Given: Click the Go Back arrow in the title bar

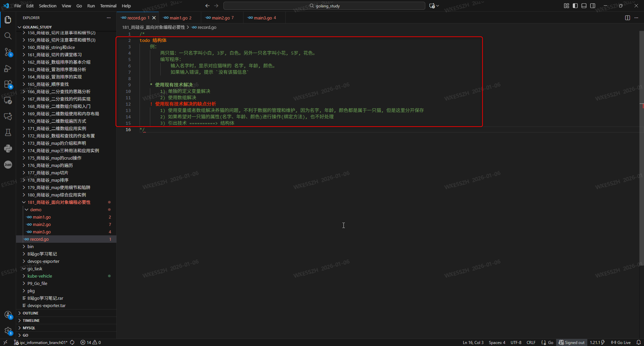Looking at the screenshot, I should click(207, 6).
